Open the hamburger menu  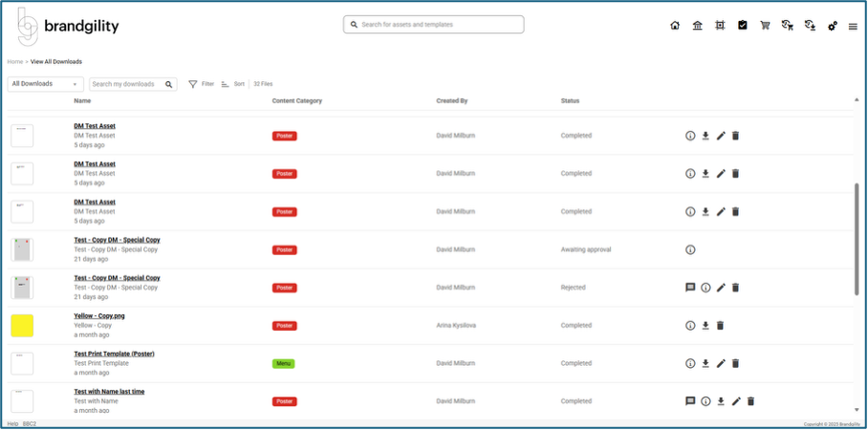coord(853,26)
